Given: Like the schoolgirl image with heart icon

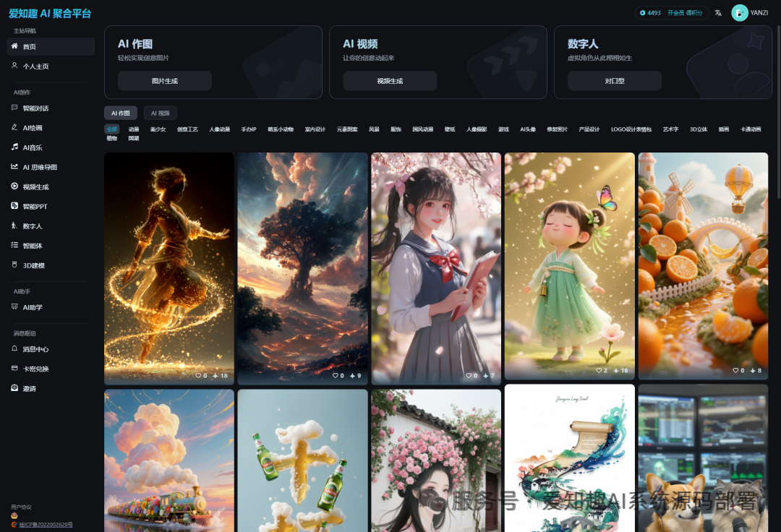Looking at the screenshot, I should [x=468, y=376].
